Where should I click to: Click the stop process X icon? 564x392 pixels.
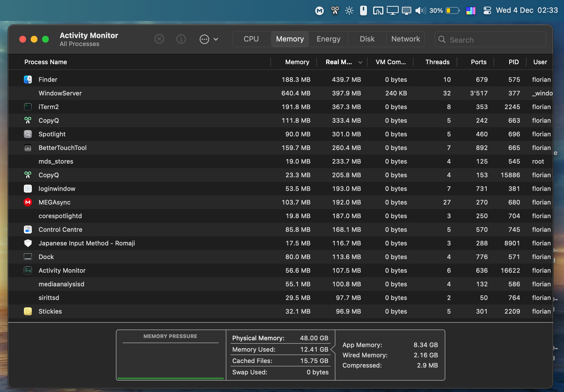159,39
